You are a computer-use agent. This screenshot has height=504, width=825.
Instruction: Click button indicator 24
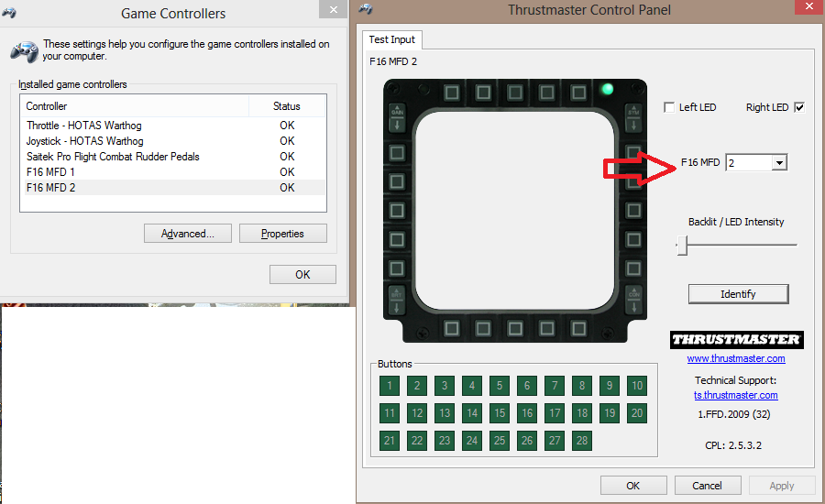(x=472, y=441)
